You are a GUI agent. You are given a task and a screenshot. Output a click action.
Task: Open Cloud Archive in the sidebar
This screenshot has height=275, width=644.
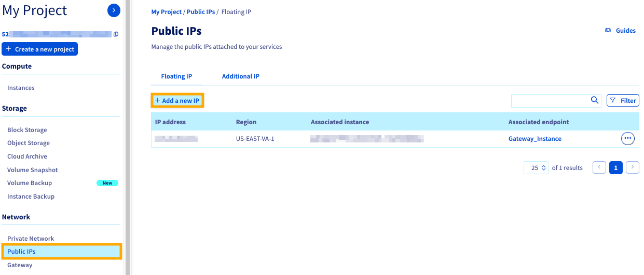click(27, 156)
